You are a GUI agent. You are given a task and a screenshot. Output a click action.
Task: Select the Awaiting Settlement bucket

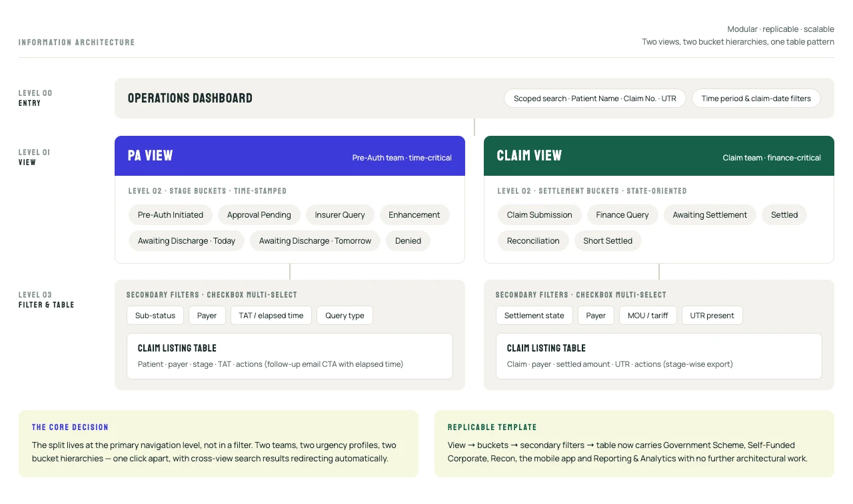tap(710, 215)
